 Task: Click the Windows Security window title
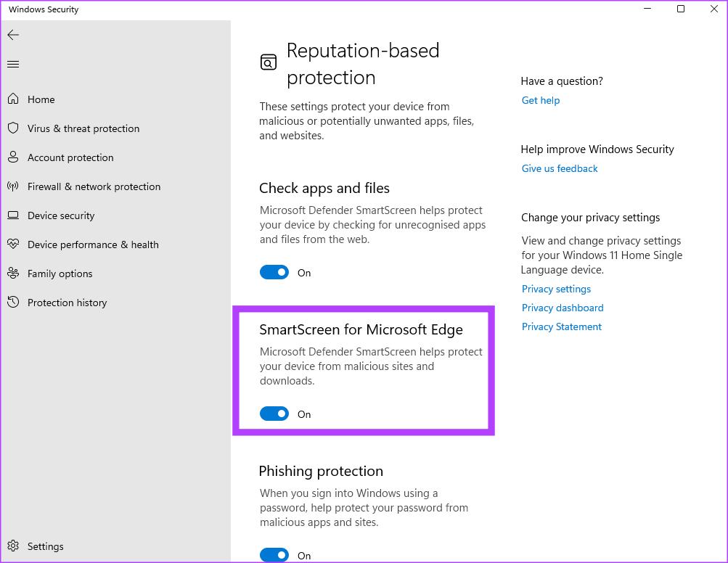[44, 9]
